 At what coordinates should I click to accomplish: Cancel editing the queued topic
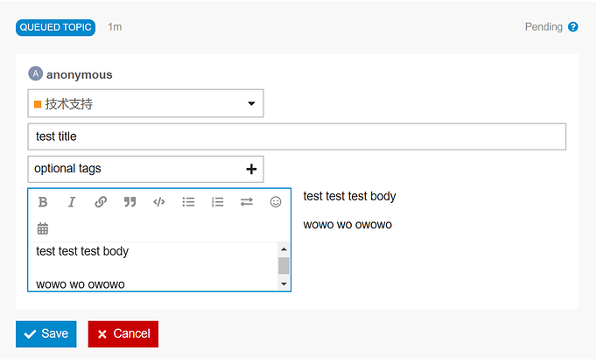pos(123,334)
